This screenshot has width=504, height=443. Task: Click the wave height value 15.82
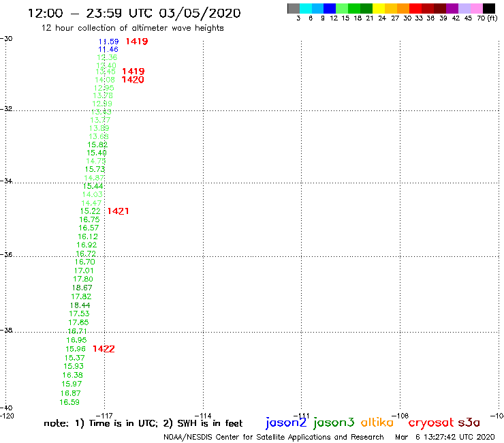[x=97, y=144]
